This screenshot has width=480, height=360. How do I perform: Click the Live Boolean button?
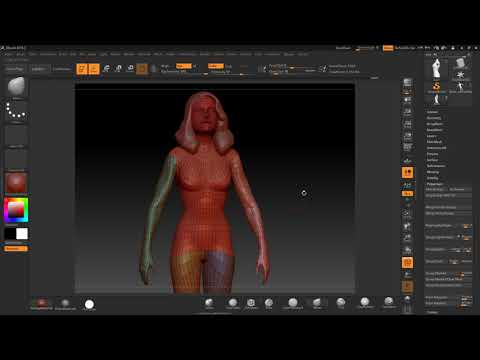[x=63, y=69]
